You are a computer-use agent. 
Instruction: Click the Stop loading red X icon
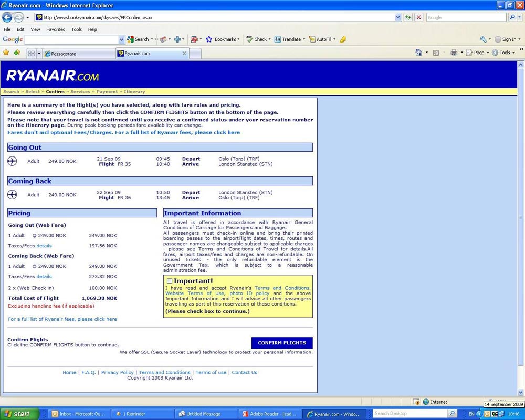click(x=418, y=17)
